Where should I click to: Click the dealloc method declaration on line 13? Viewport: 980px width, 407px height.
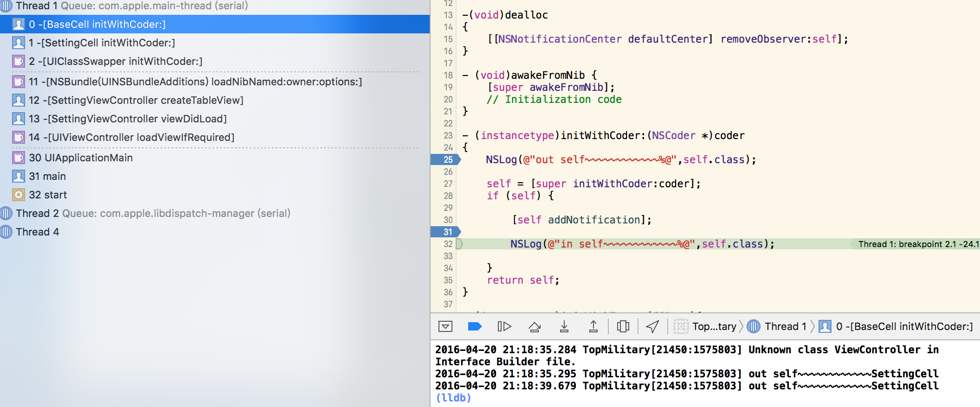(505, 15)
